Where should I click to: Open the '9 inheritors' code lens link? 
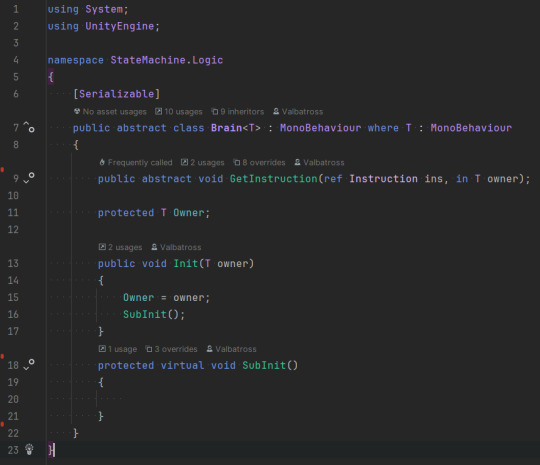[238, 112]
